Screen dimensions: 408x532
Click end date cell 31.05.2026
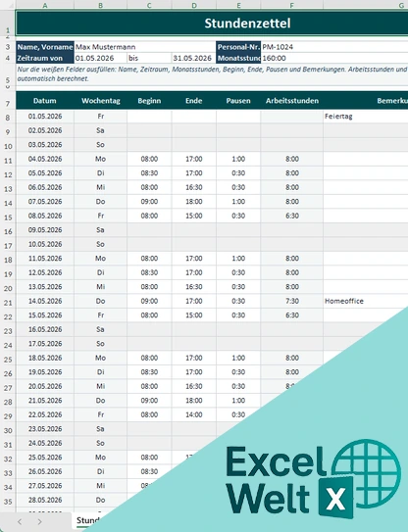(193, 58)
